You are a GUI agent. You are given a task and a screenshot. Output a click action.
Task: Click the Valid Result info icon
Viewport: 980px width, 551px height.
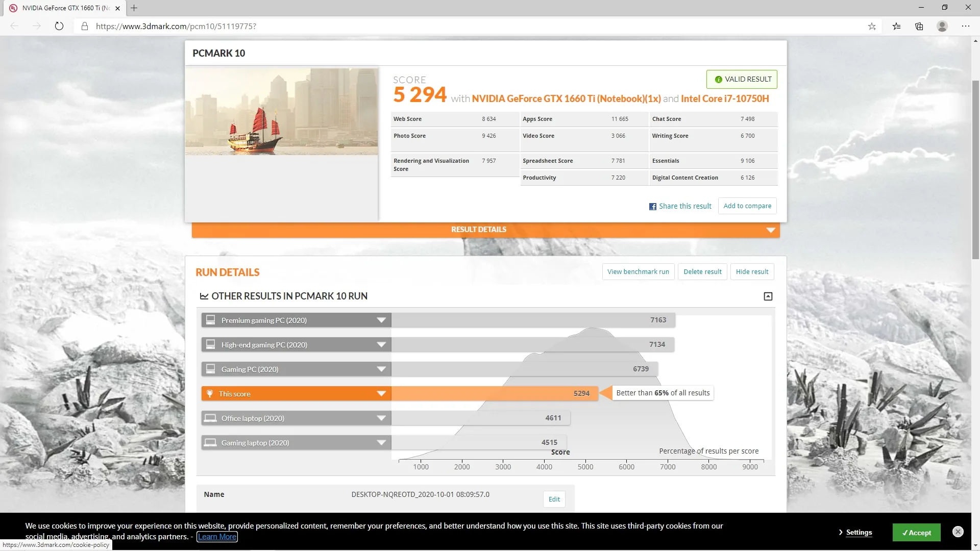pos(718,80)
